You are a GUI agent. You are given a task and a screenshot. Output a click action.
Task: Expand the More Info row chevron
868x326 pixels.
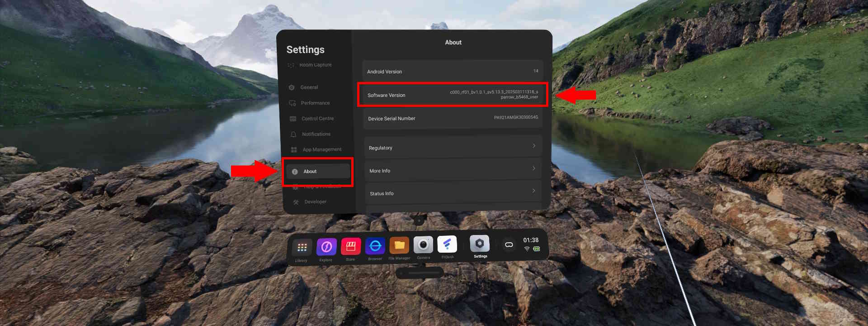534,168
